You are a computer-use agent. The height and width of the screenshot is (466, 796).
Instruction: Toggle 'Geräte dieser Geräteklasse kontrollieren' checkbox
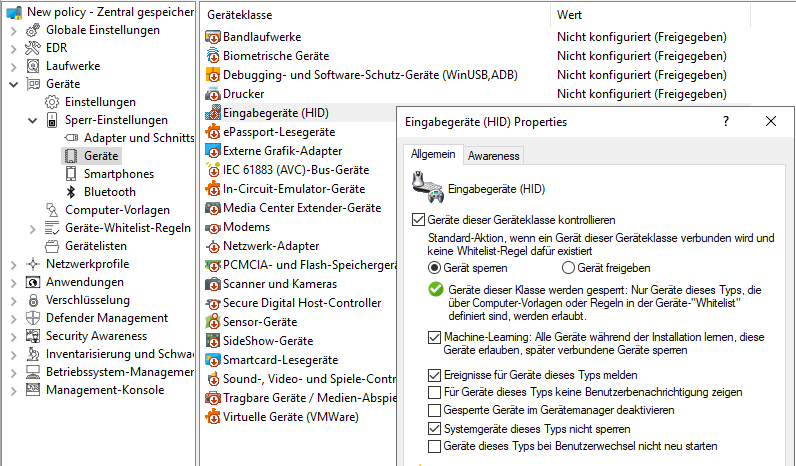(418, 220)
